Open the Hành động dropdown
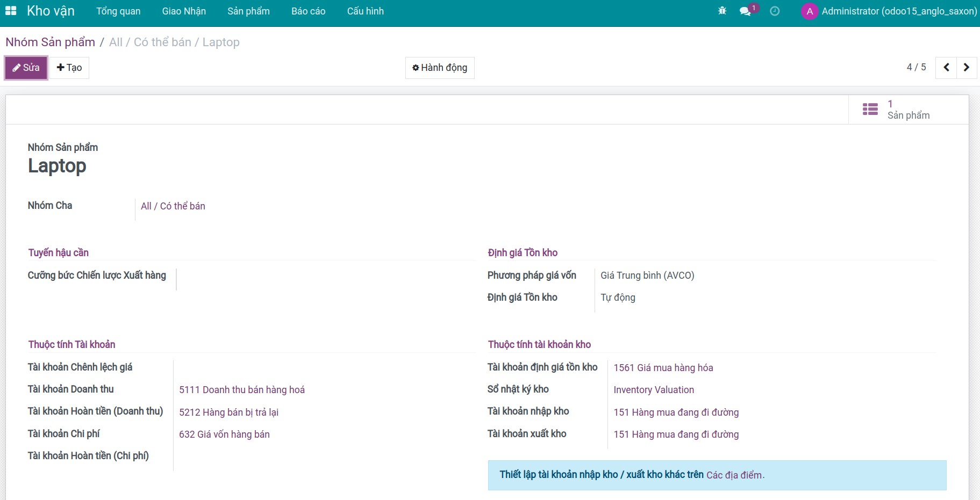 tap(439, 68)
